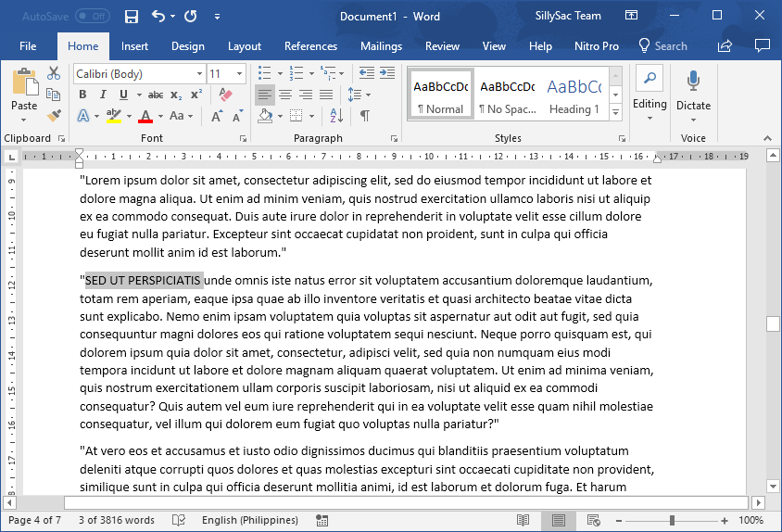
Task: Apply superscript formatting
Action: (196, 95)
